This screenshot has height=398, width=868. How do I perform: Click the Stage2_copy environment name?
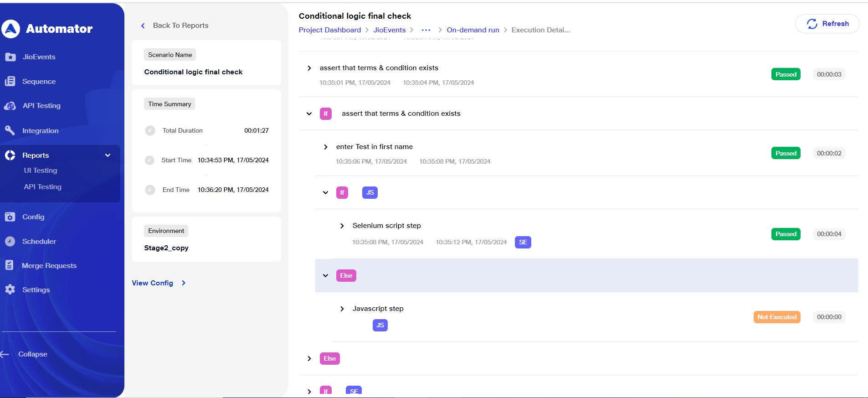click(x=166, y=248)
